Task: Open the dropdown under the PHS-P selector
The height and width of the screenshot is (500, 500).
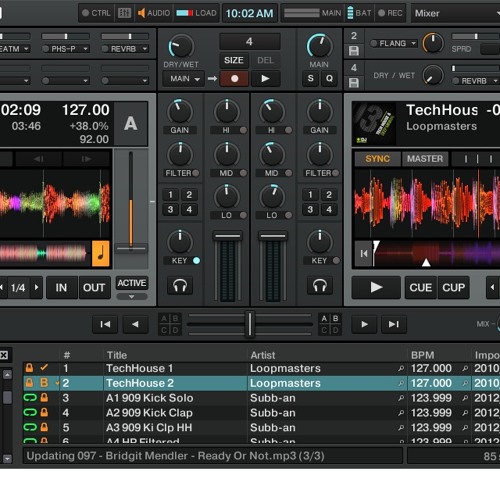Action: click(86, 81)
